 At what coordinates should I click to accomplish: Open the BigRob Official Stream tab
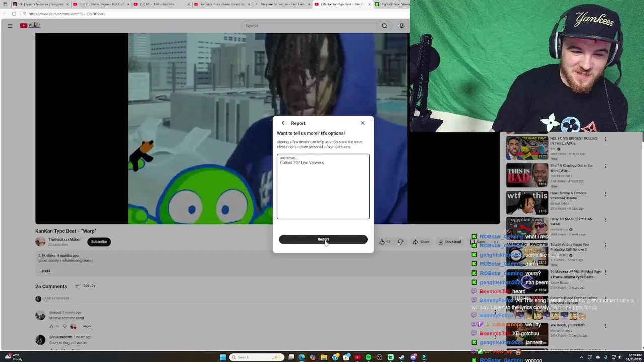(x=392, y=4)
